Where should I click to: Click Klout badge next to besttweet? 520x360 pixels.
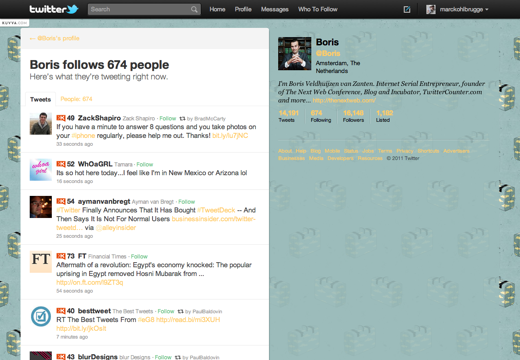[x=61, y=311]
